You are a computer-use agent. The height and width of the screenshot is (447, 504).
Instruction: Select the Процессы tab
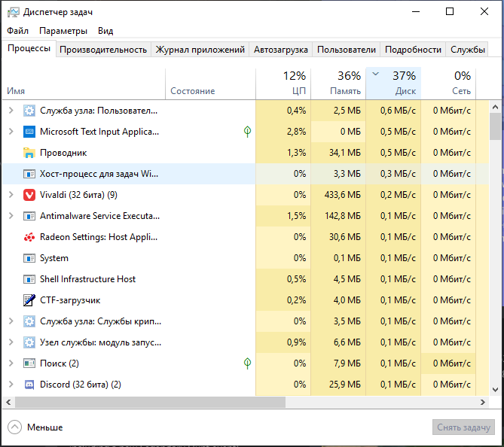click(x=29, y=48)
